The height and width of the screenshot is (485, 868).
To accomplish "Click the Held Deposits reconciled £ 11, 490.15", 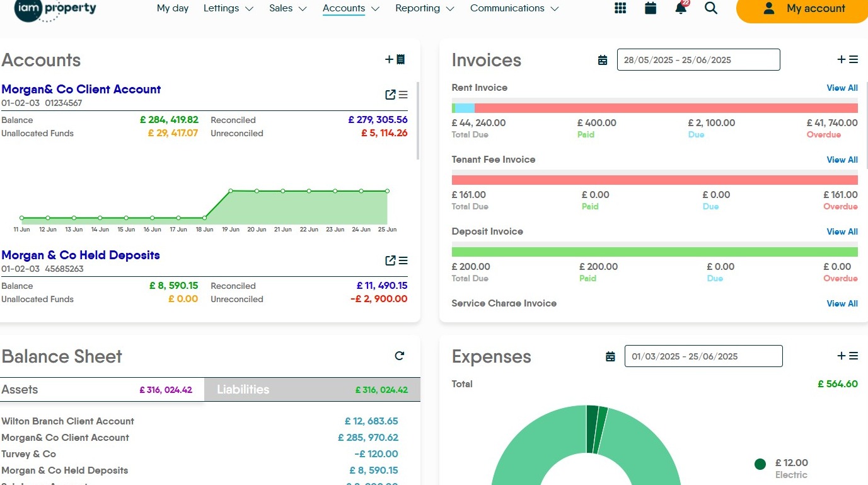I will pos(382,286).
